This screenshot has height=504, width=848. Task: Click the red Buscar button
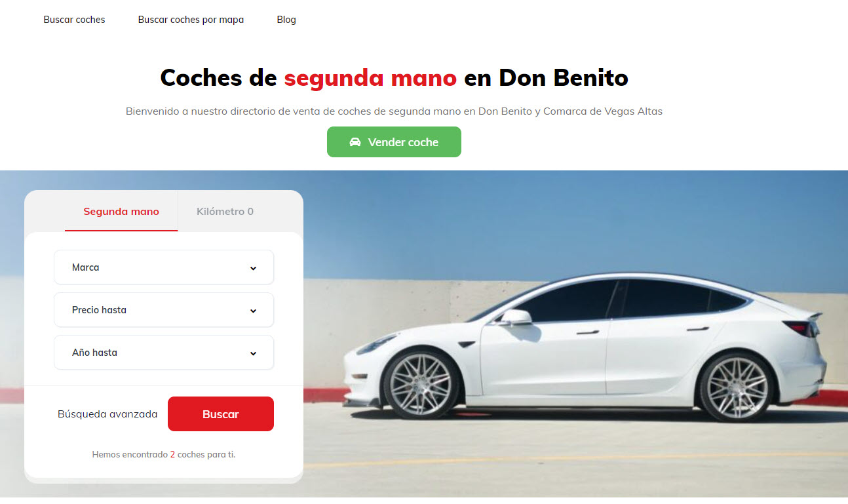[x=221, y=414]
